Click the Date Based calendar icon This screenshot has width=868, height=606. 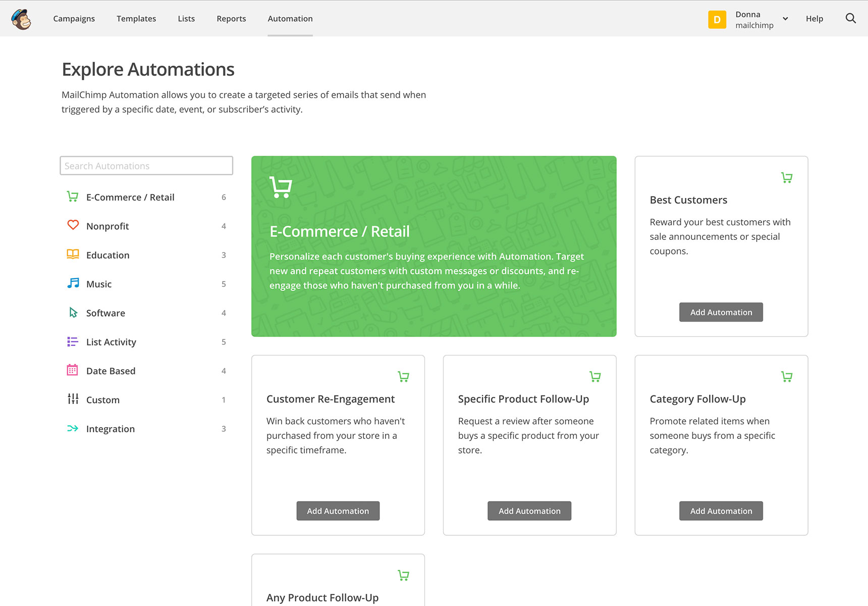(x=73, y=370)
